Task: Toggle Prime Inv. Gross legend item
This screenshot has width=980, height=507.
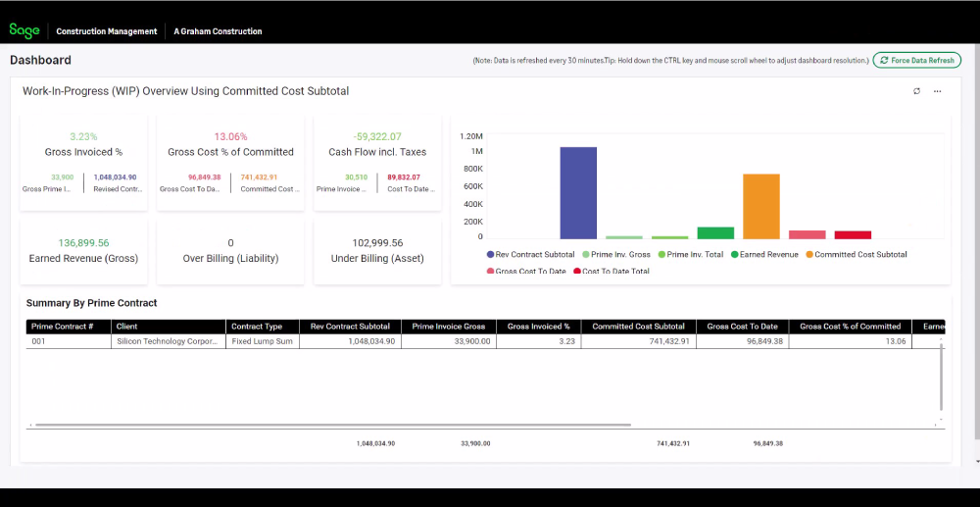Action: (616, 254)
